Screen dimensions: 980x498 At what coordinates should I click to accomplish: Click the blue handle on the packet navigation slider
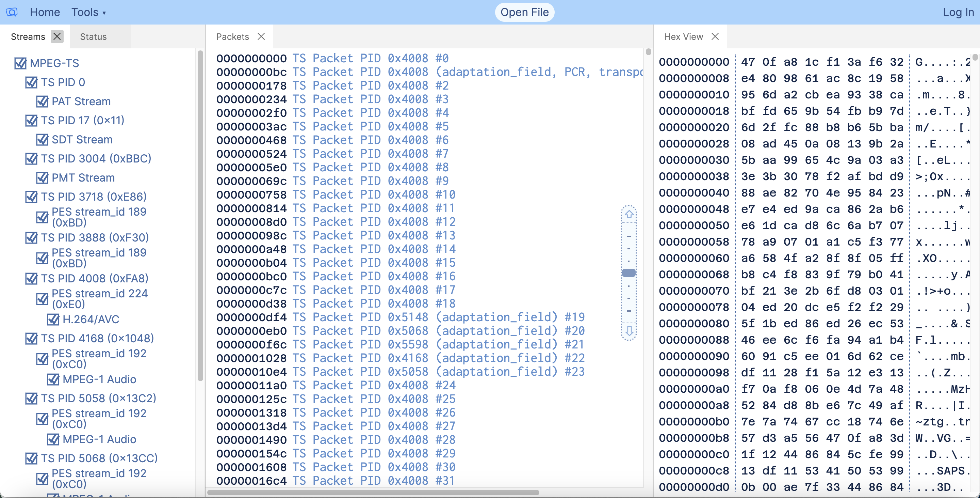[629, 272]
